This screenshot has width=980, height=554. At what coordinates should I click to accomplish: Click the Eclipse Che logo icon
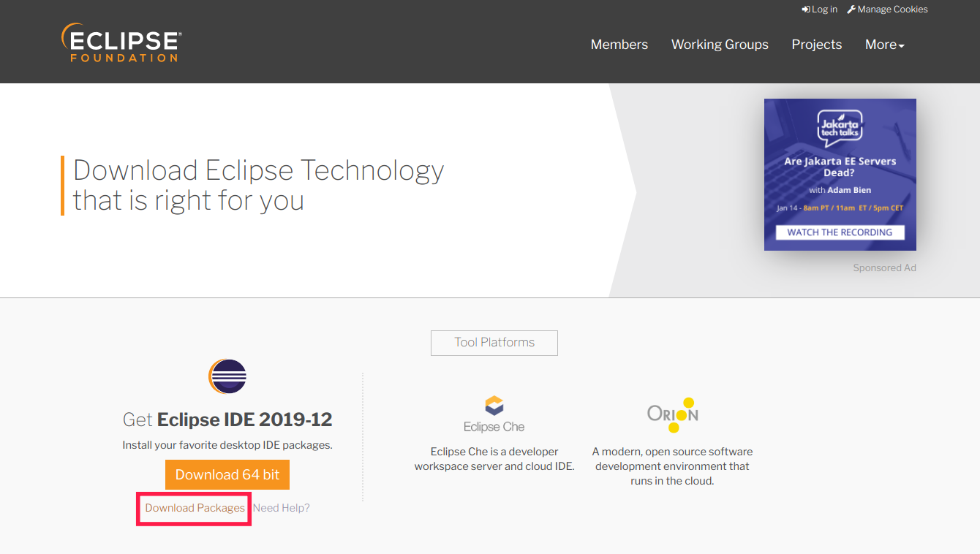(x=494, y=414)
